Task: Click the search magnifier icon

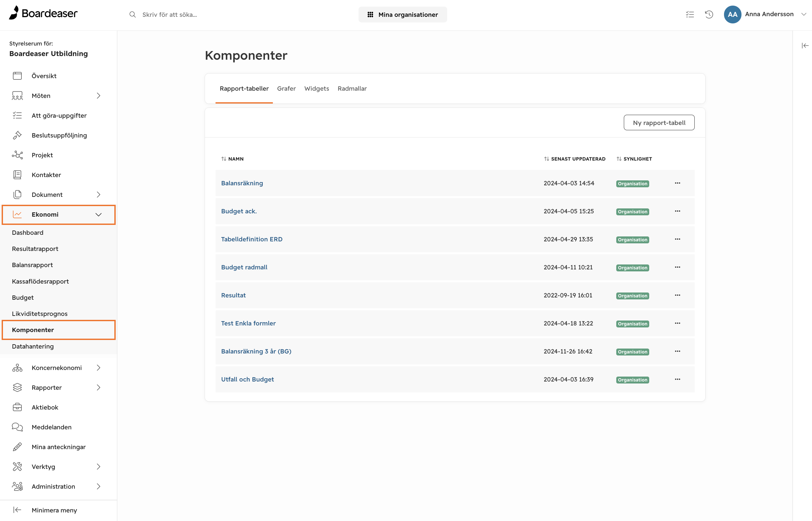Action: (x=132, y=15)
